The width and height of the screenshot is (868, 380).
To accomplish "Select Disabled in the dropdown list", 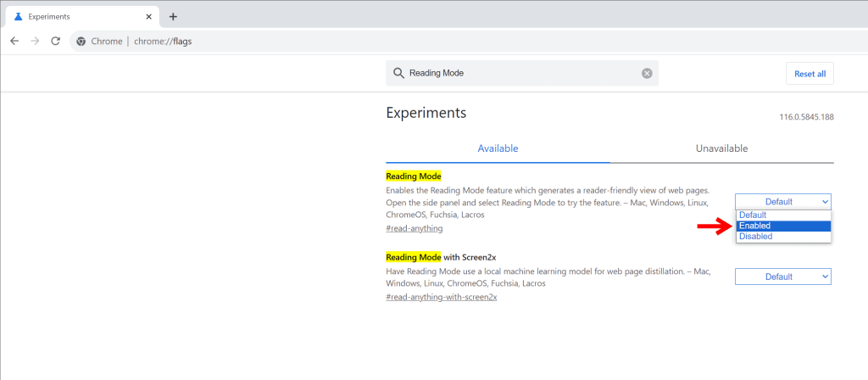I will (x=782, y=237).
